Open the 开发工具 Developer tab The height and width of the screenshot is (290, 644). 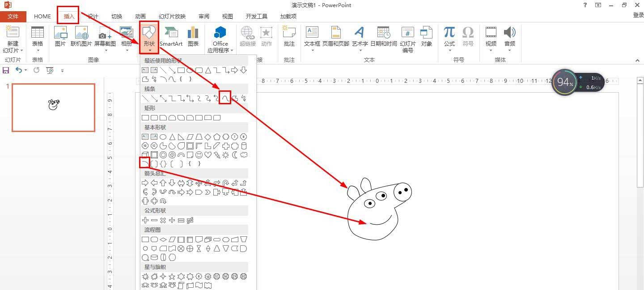tap(257, 16)
